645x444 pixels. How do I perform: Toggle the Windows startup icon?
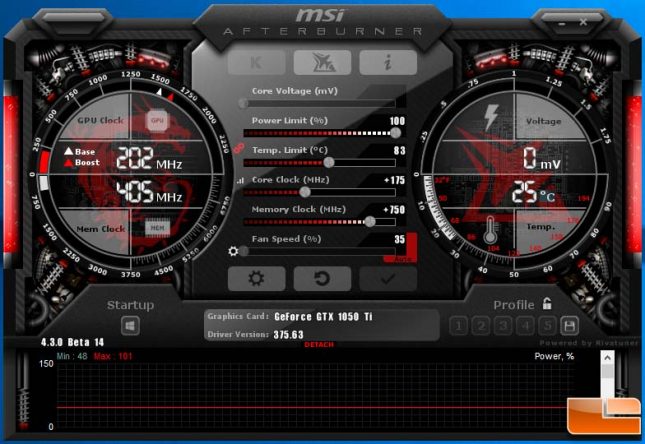pos(130,326)
